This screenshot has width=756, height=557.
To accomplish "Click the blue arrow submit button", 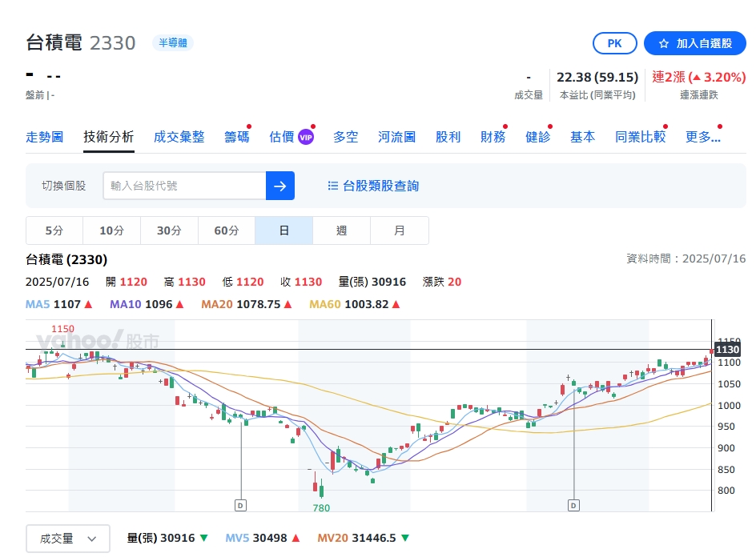I will pos(280,186).
